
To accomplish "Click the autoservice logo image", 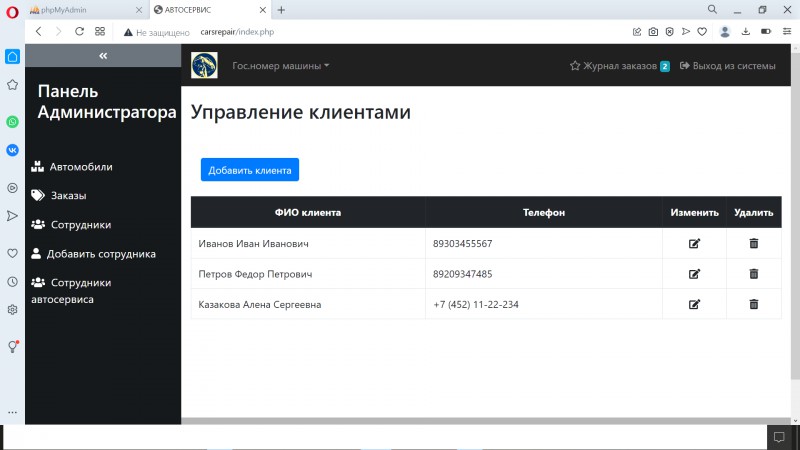I will pyautogui.click(x=204, y=65).
